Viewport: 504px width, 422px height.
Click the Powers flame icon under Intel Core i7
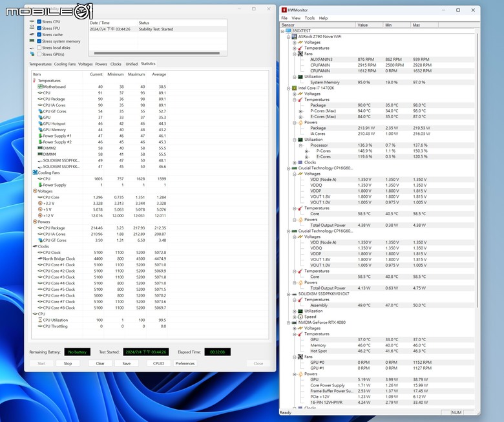click(300, 122)
